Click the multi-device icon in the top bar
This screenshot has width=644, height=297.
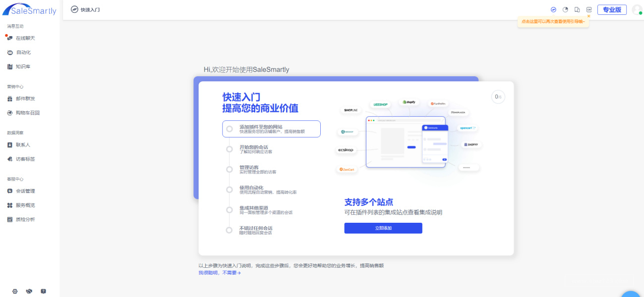[x=577, y=9]
